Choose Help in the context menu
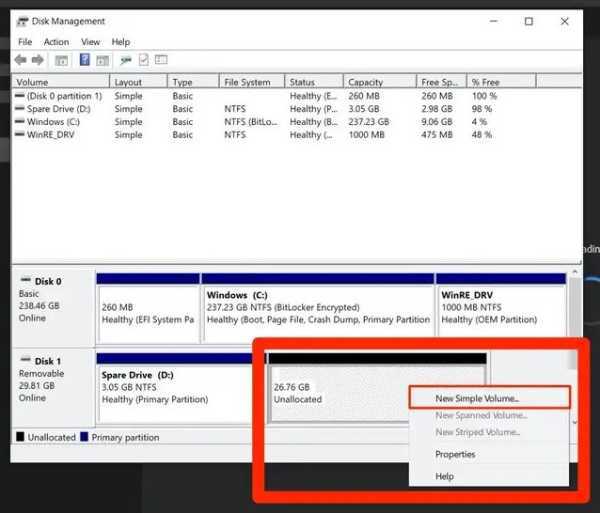This screenshot has width=600, height=513. [489, 476]
